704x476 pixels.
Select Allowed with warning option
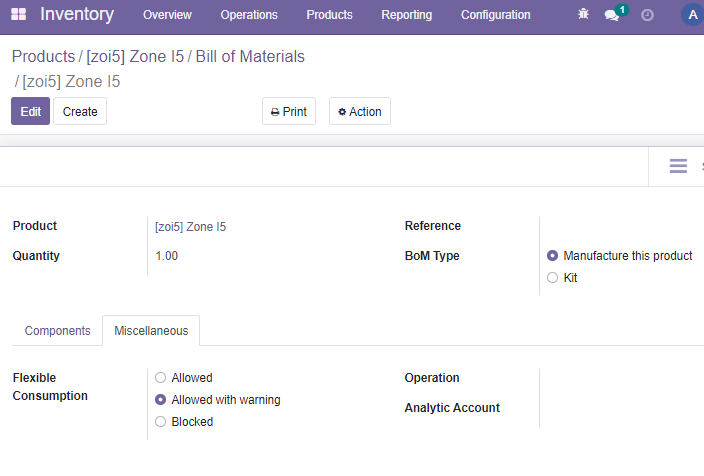point(218,400)
